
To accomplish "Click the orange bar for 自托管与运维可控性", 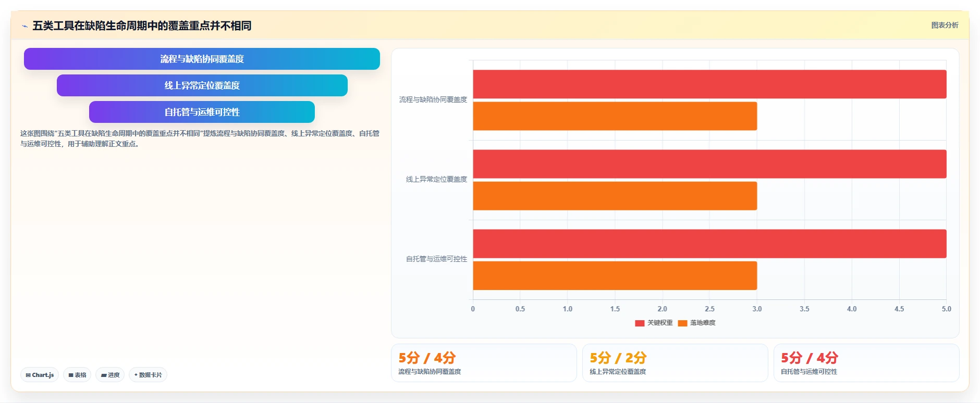I will pos(615,275).
